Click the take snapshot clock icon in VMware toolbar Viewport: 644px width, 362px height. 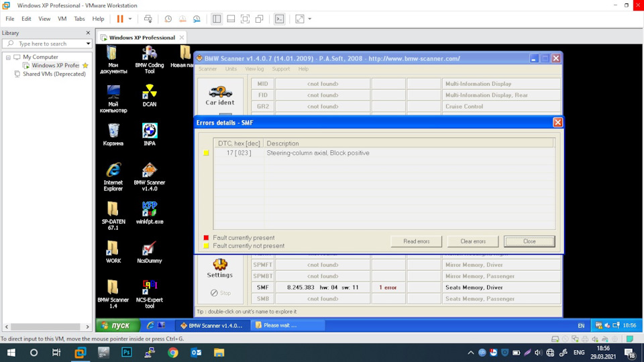pyautogui.click(x=168, y=19)
